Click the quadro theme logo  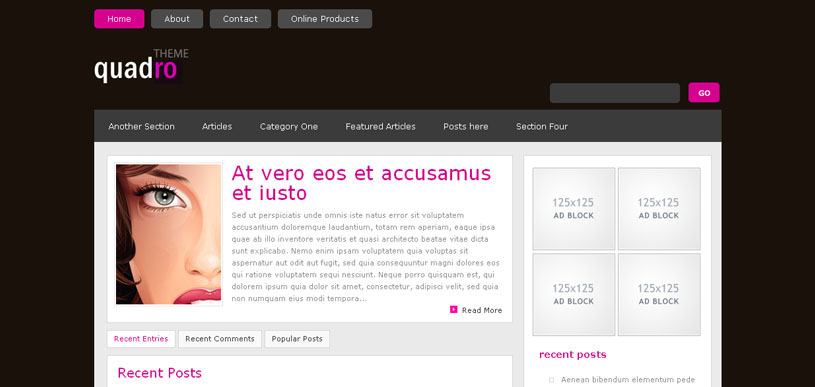point(141,66)
